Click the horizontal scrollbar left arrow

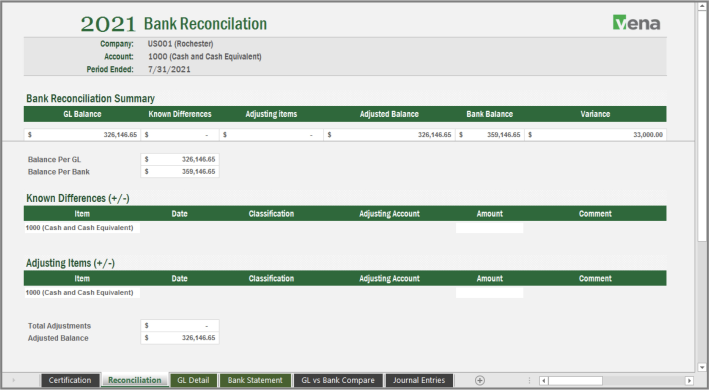tap(544, 381)
